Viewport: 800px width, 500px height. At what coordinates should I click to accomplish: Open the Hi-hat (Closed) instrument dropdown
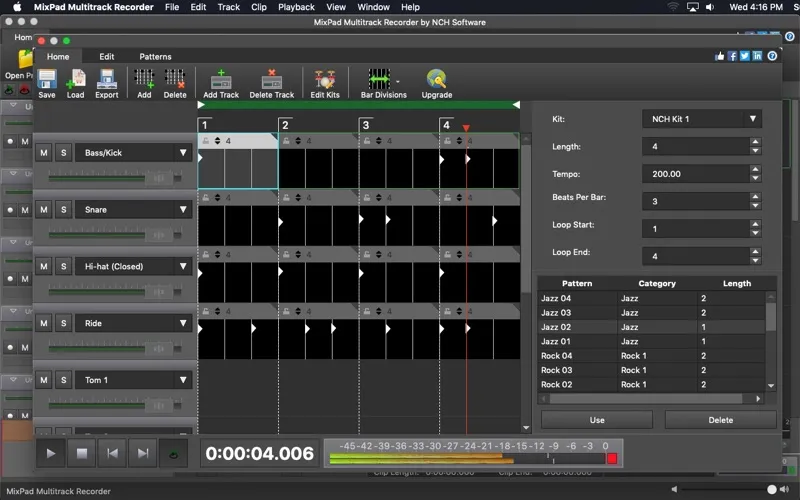(x=134, y=266)
